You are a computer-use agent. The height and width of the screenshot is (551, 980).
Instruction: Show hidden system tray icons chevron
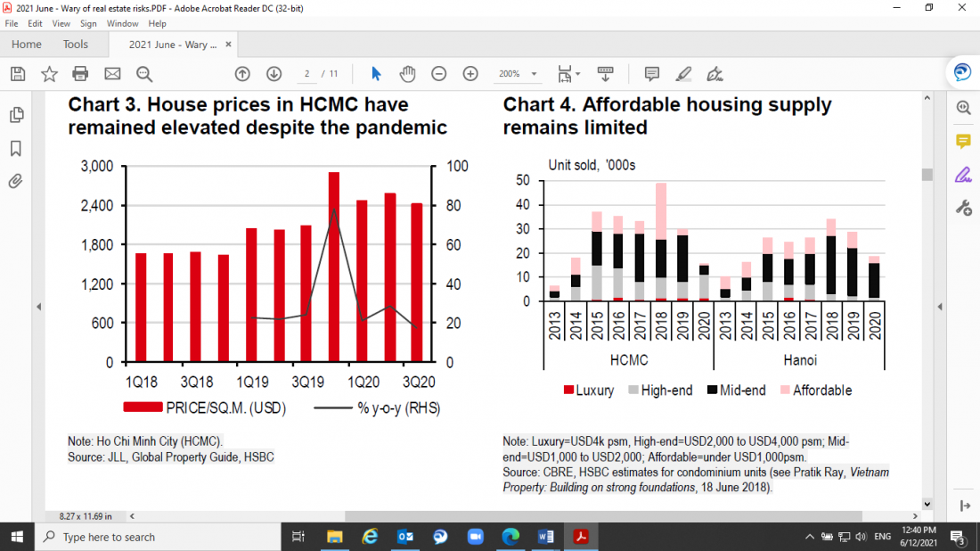coord(809,537)
